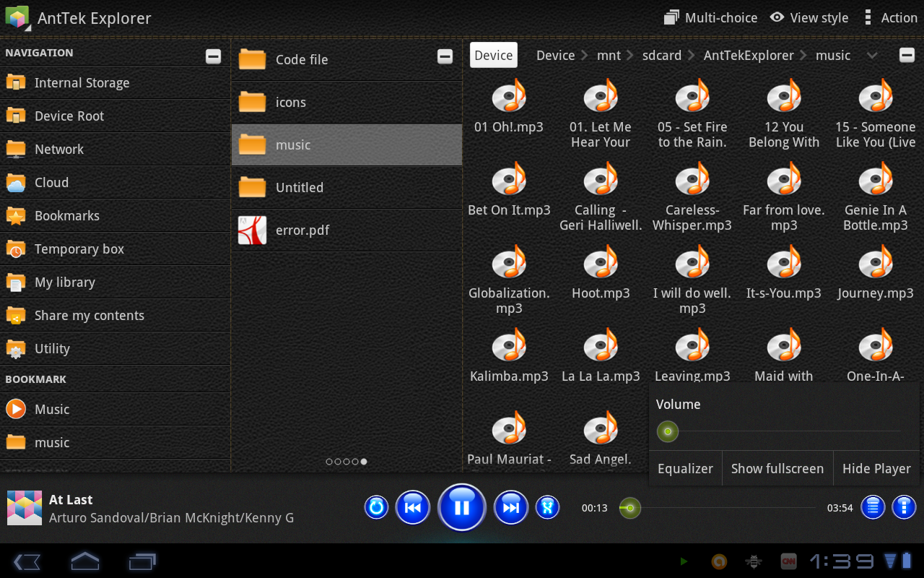Collapse the Navigation panel
Image resolution: width=924 pixels, height=578 pixels.
213,56
